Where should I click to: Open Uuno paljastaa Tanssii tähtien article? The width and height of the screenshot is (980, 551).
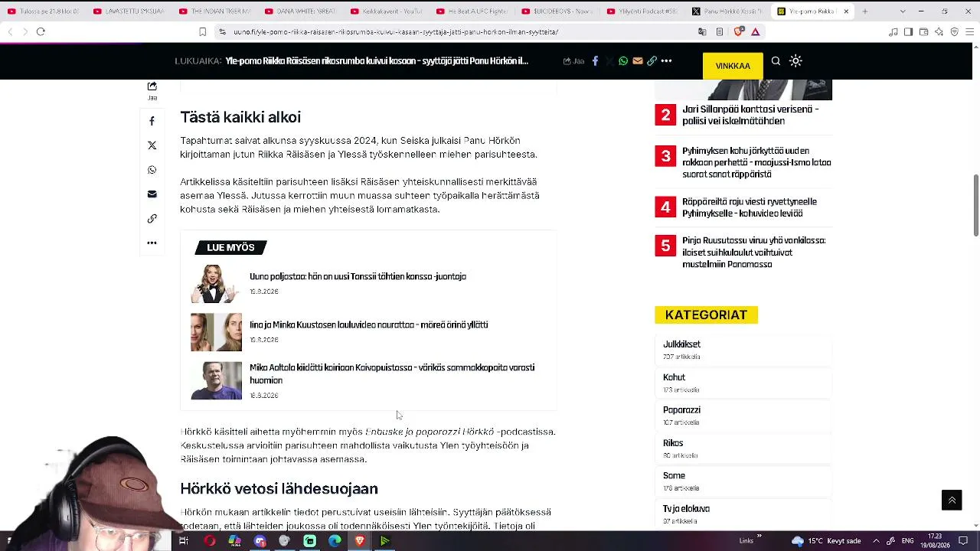click(358, 276)
